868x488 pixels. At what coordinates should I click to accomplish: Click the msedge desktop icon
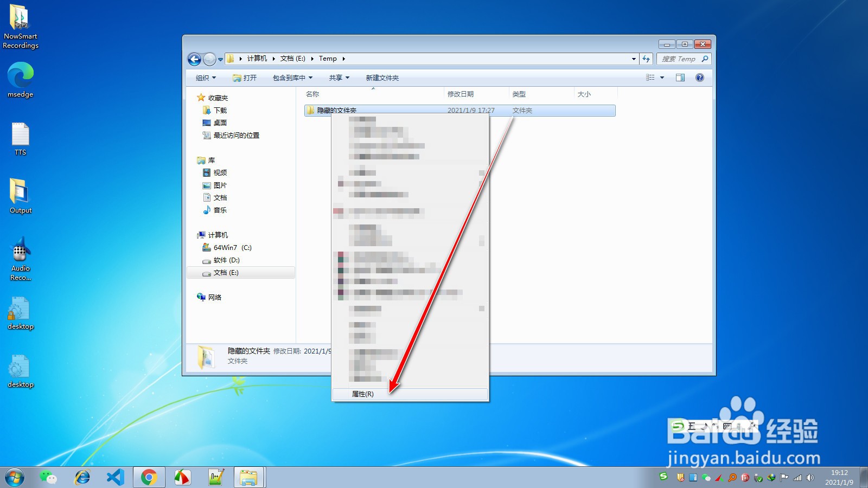(21, 80)
